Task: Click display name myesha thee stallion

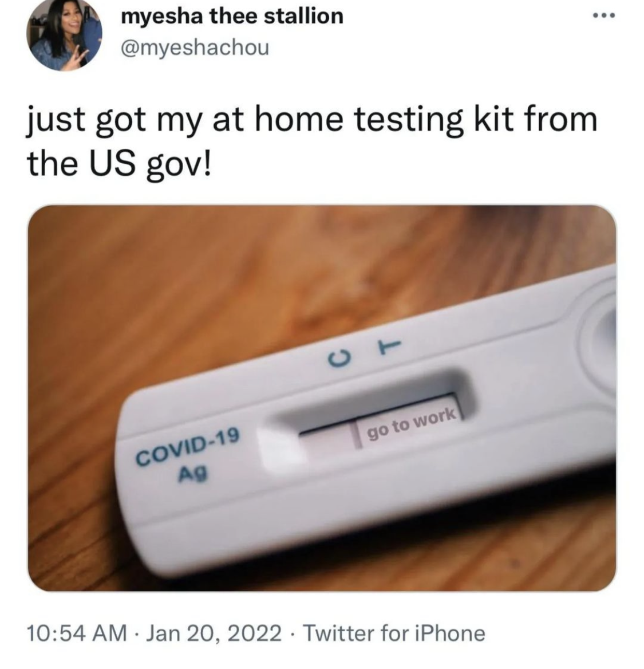Action: 232,16
